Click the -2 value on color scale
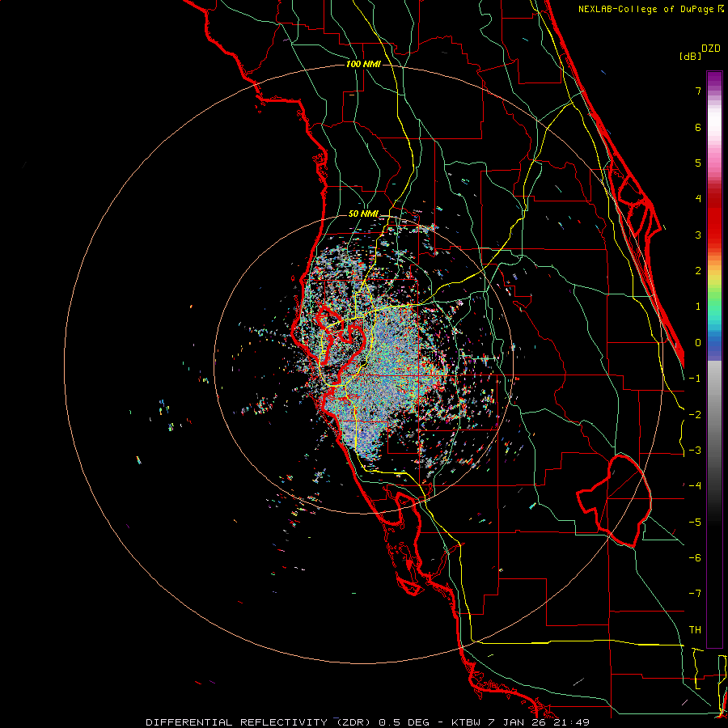 [695, 415]
